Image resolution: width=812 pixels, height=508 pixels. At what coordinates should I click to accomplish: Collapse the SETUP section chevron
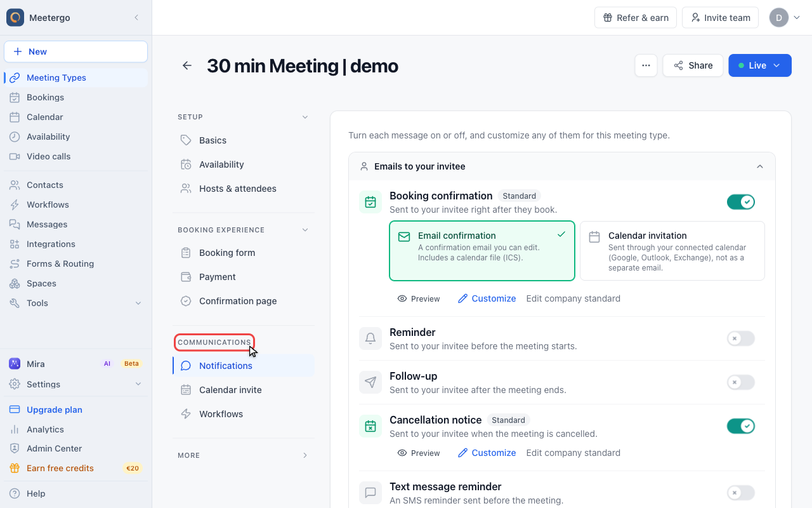coord(305,117)
